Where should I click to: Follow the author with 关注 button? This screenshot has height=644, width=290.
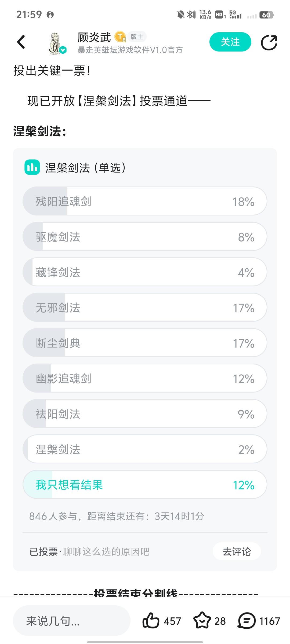pyautogui.click(x=230, y=42)
